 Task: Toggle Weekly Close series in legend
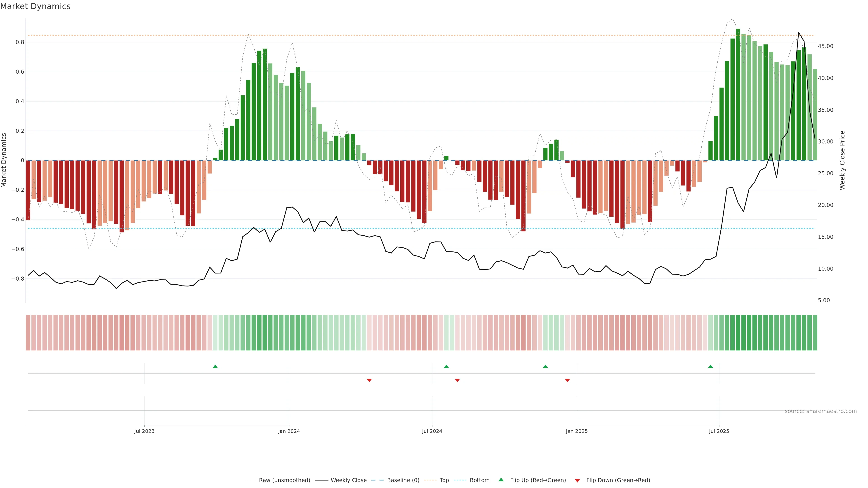click(348, 480)
